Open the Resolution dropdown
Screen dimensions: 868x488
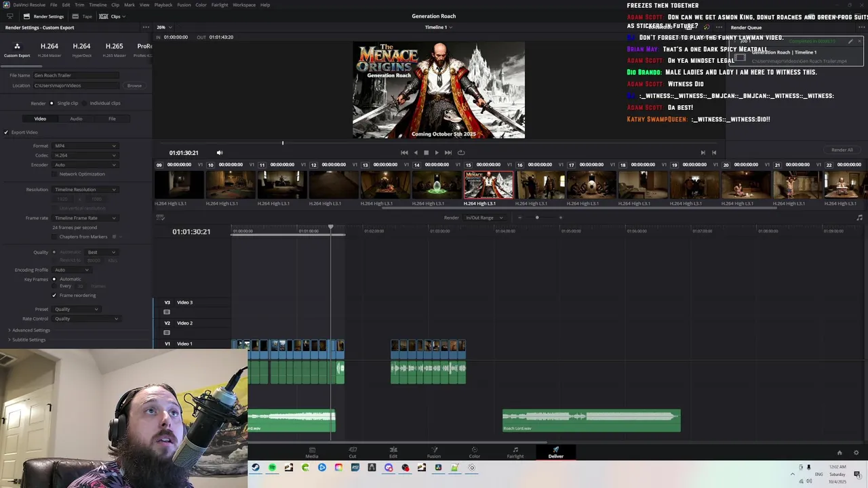(x=85, y=190)
